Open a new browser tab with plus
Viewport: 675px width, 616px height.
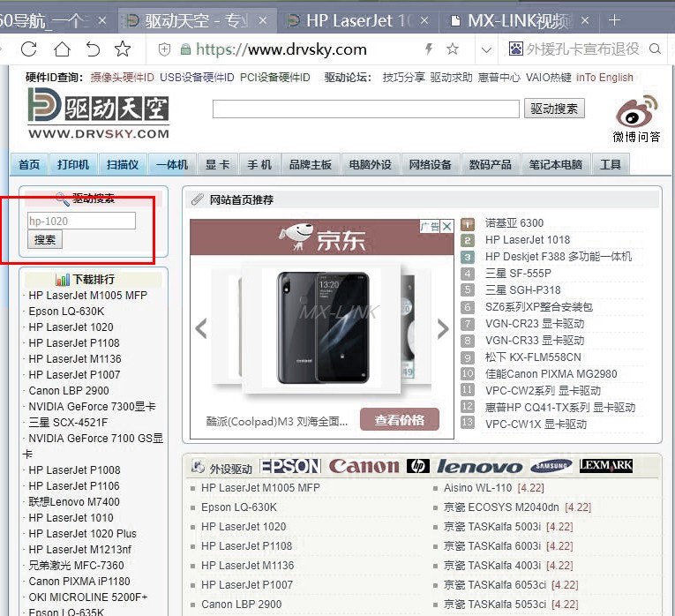[x=615, y=19]
